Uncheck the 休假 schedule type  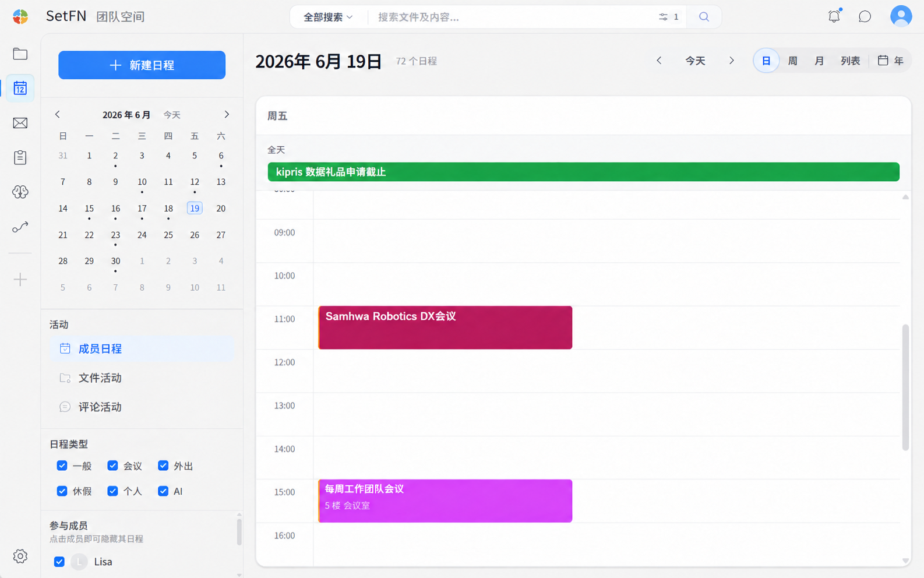62,491
